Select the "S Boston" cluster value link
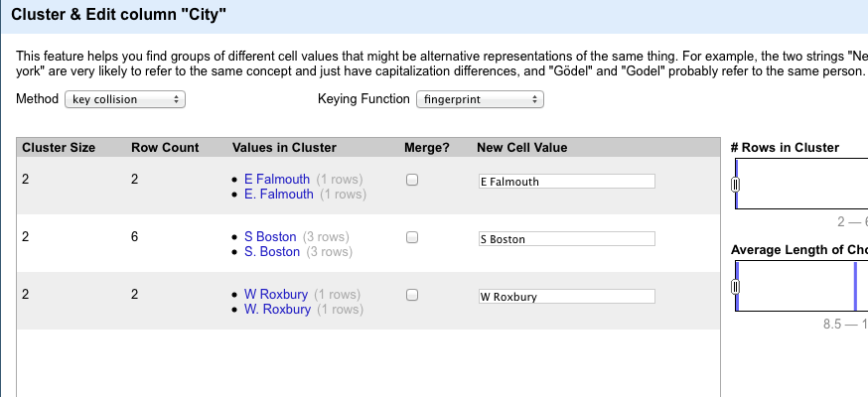Screen dimensions: 868x397 pyautogui.click(x=270, y=236)
